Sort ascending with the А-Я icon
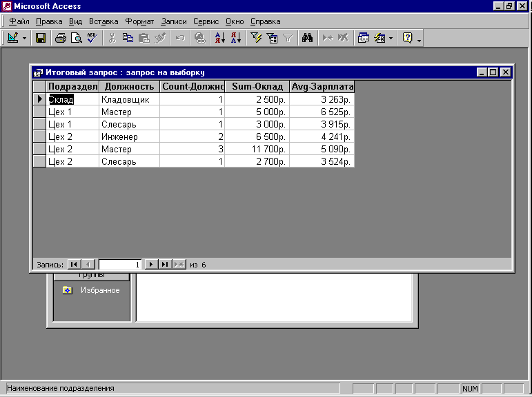 pyautogui.click(x=220, y=38)
